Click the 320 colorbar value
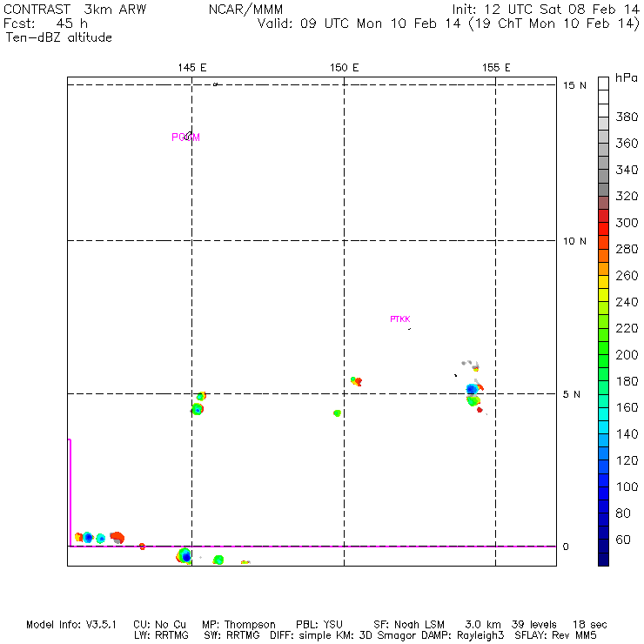The width and height of the screenshot is (644, 644). (627, 196)
